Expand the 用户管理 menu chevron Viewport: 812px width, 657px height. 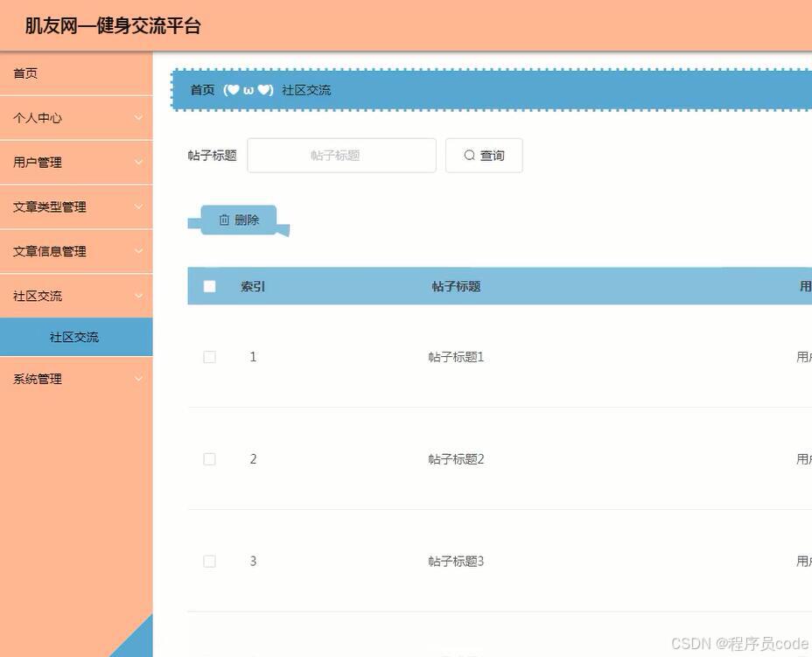coord(138,163)
